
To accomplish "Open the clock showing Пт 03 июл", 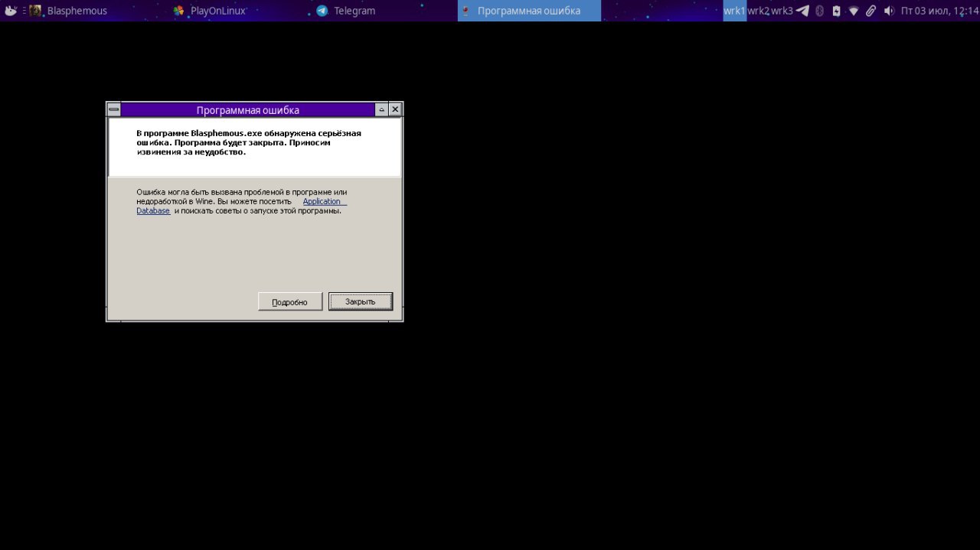I will (939, 11).
